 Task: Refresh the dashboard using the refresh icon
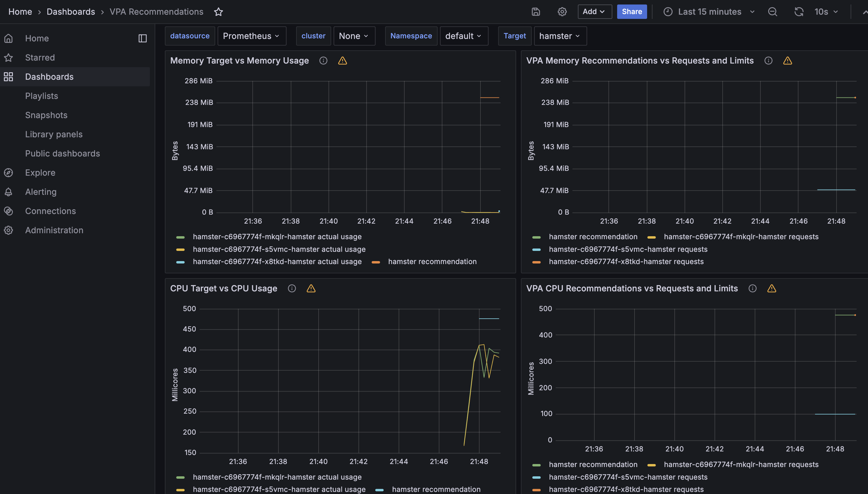pyautogui.click(x=798, y=12)
